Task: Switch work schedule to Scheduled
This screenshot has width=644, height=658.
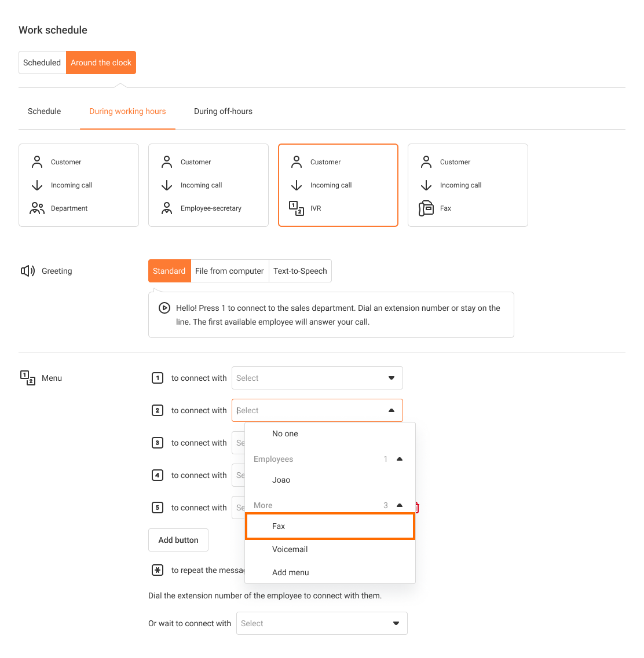Action: [x=42, y=63]
